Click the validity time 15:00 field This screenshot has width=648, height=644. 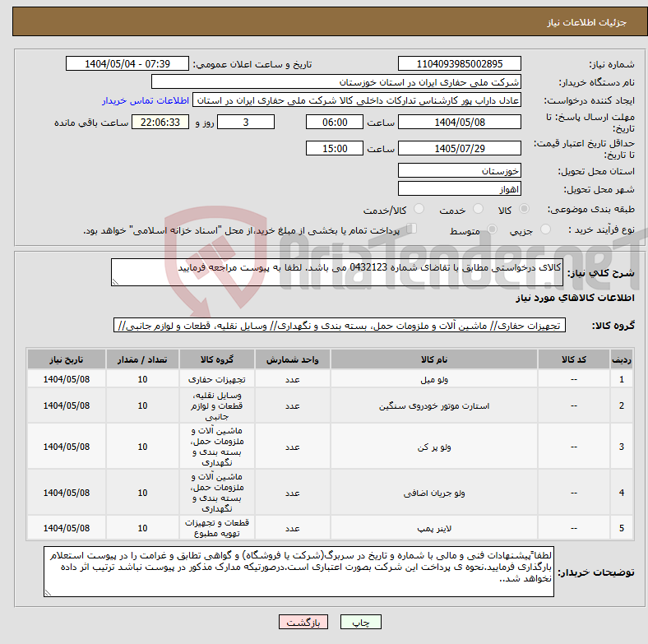tap(335, 148)
